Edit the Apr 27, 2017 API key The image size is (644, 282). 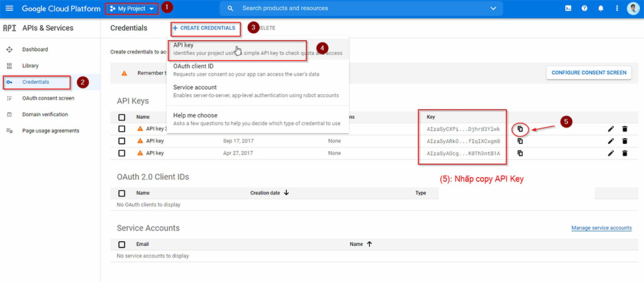(611, 153)
